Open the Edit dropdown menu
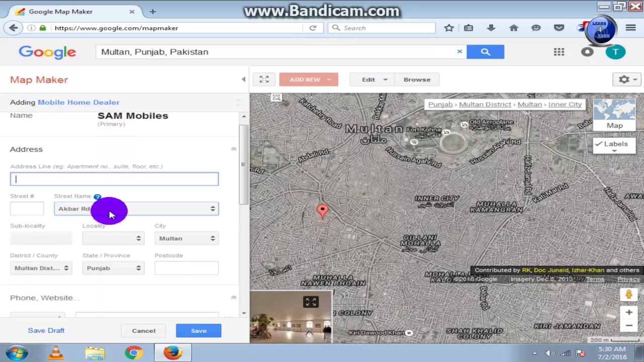 pyautogui.click(x=372, y=79)
